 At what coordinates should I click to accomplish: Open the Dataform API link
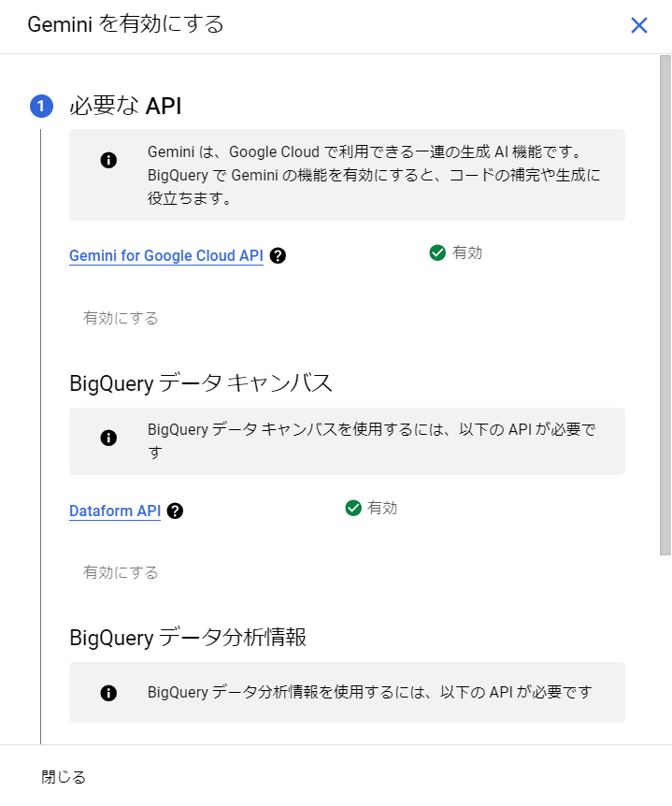coord(114,511)
